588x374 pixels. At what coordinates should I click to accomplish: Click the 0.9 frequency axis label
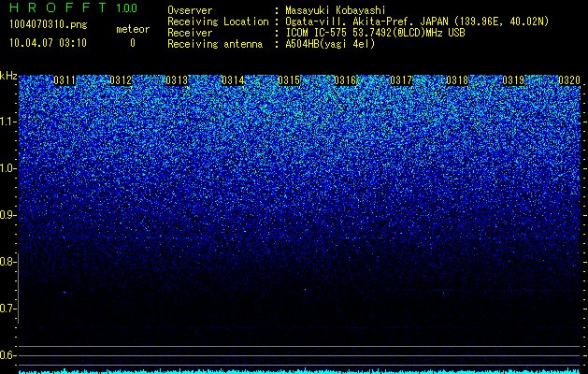[x=7, y=215]
